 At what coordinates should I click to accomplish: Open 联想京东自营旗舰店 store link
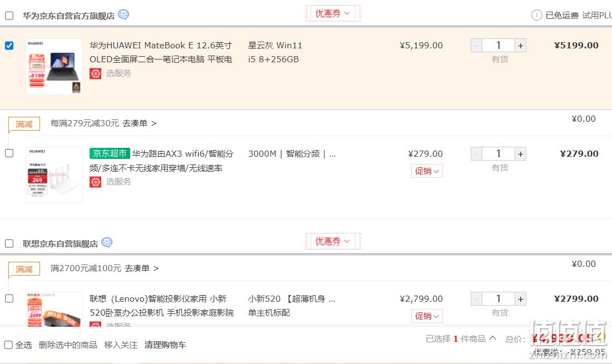click(61, 243)
